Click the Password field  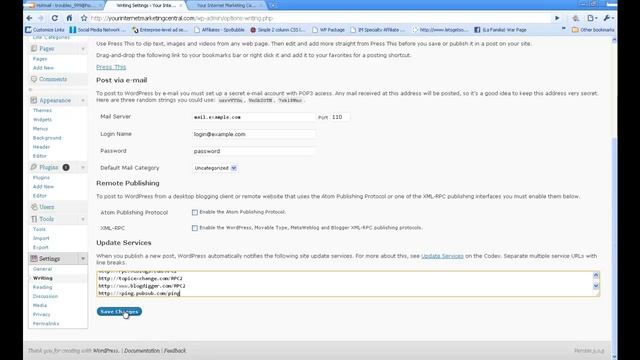[253, 151]
